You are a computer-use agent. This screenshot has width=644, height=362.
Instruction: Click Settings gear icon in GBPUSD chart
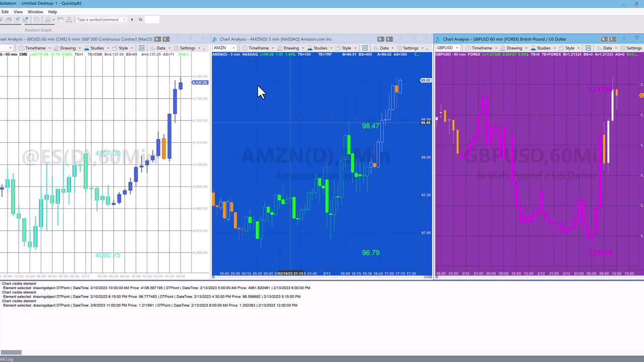tap(623, 48)
